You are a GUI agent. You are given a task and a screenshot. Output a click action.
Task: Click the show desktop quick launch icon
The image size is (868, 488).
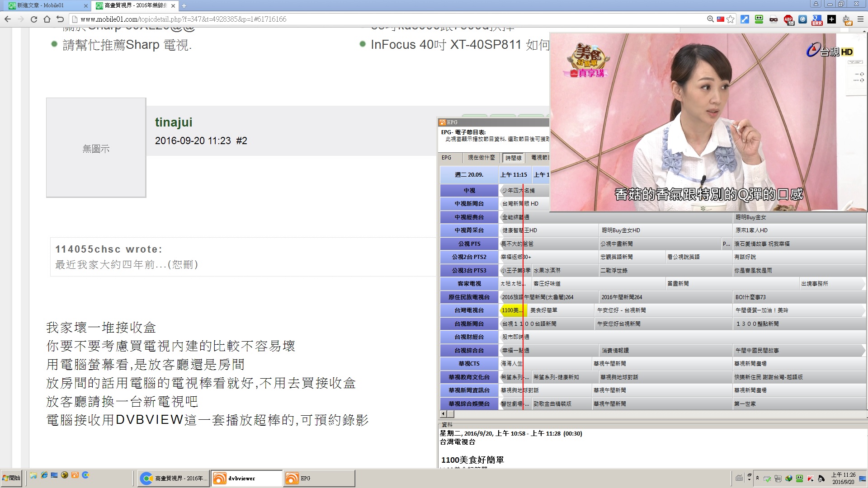click(54, 475)
